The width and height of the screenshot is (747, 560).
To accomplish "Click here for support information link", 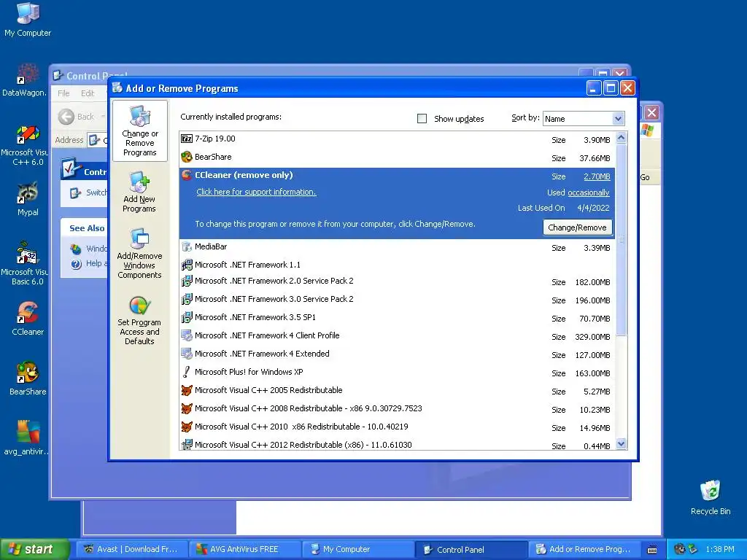I will (x=256, y=192).
